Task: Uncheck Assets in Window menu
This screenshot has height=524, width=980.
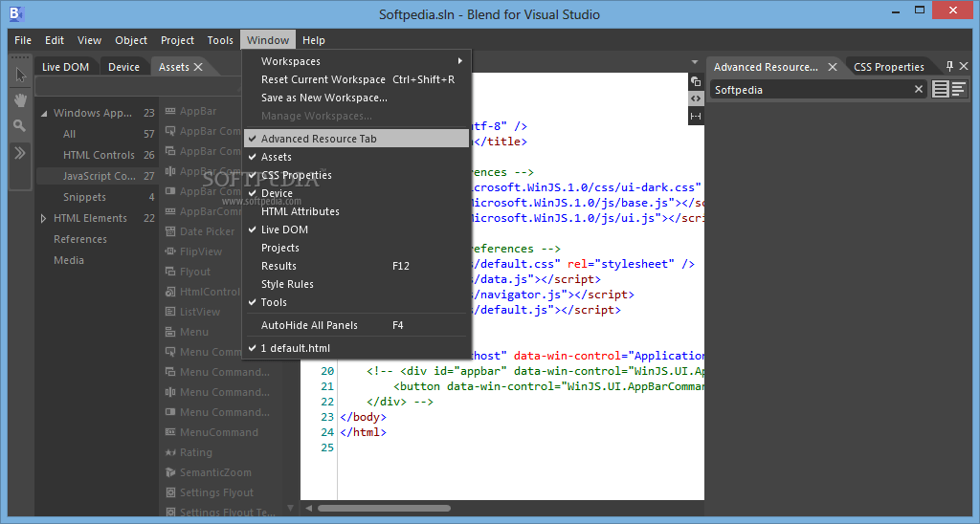Action: [x=356, y=157]
